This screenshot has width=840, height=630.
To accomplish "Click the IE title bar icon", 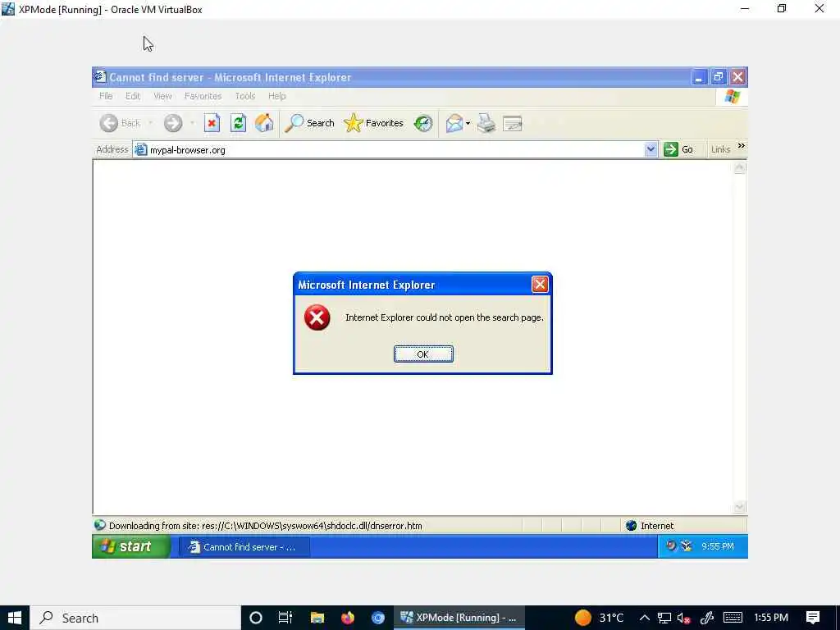I will 99,76.
